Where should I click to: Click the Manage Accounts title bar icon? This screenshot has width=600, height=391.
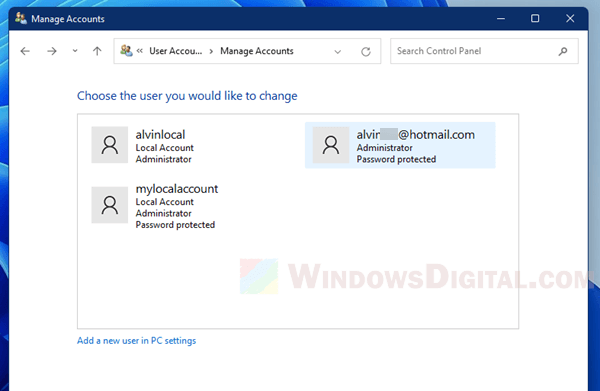coord(21,18)
